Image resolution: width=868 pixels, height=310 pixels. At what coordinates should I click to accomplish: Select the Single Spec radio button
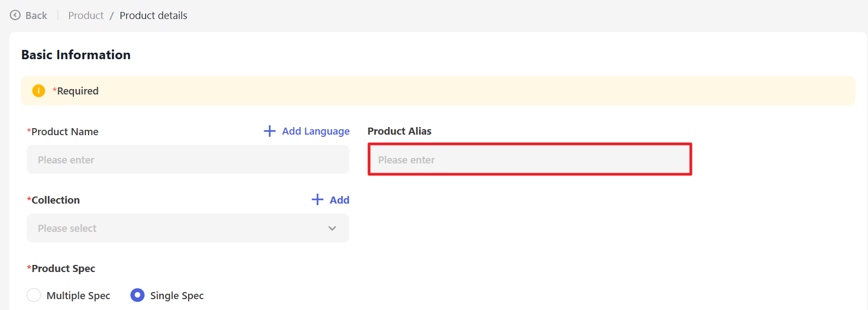pos(138,295)
